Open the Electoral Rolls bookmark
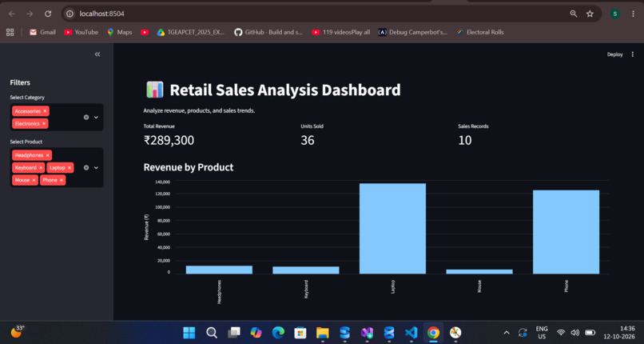 480,32
